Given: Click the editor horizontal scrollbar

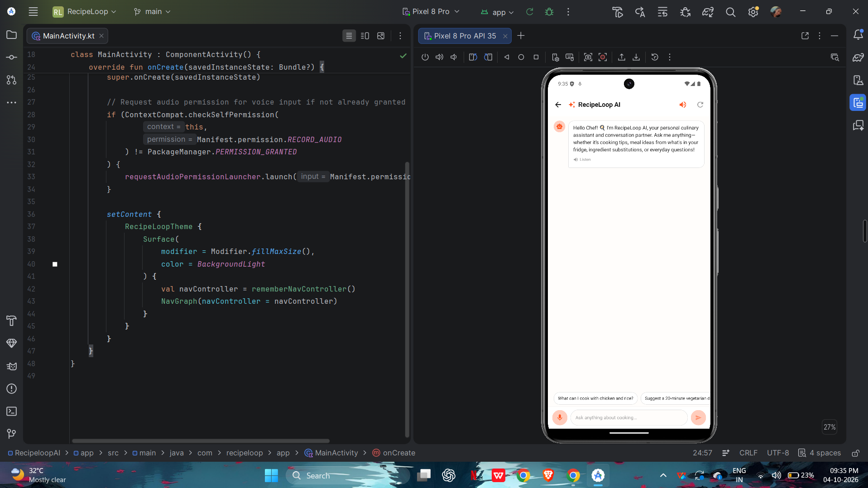Looking at the screenshot, I should click(x=201, y=441).
